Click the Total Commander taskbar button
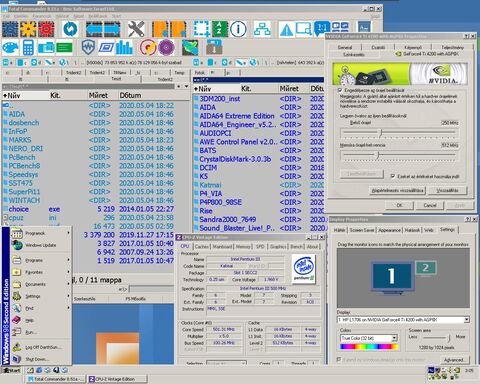 55,379
